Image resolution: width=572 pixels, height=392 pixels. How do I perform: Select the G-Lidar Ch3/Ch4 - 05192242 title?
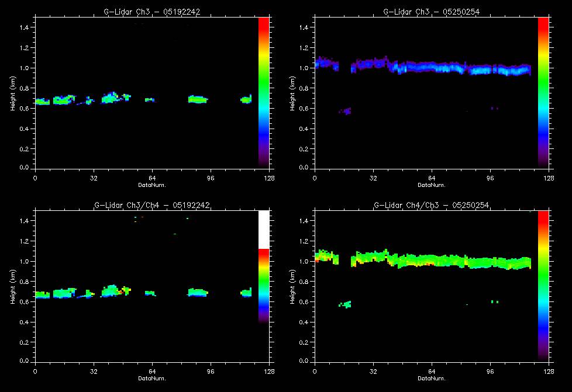point(151,205)
